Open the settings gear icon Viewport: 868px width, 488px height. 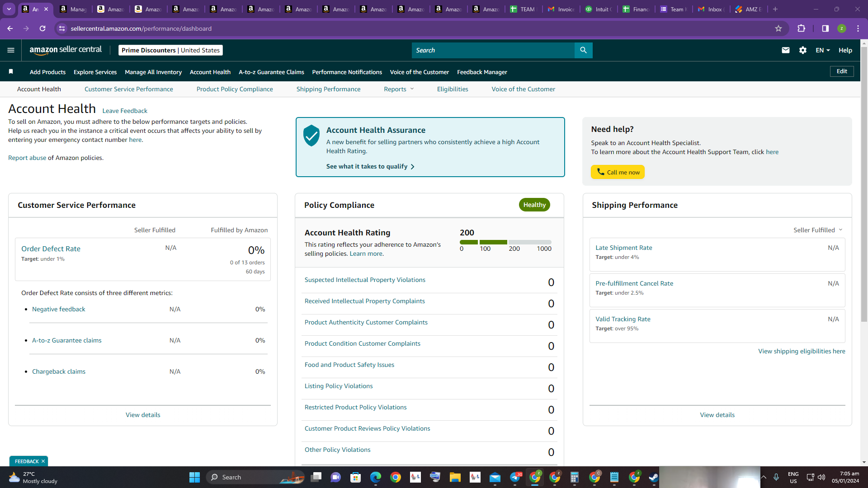[x=803, y=50]
